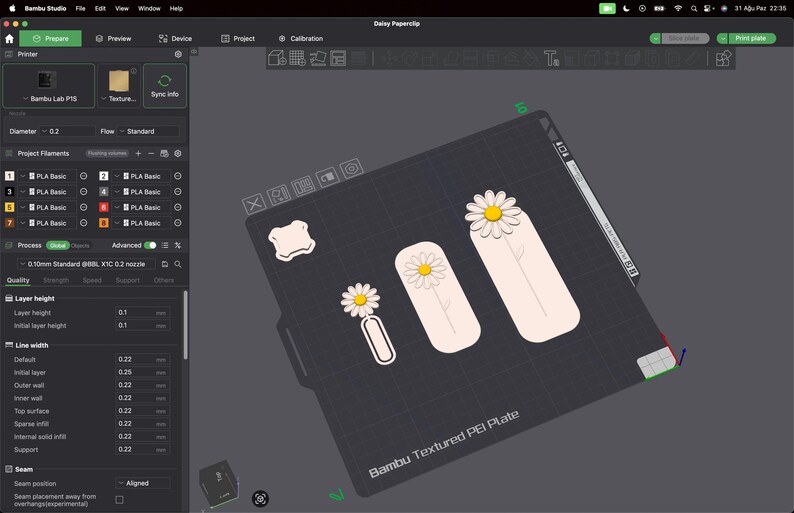The width and height of the screenshot is (794, 513).
Task: Switch to the Project tab
Action: tap(238, 38)
